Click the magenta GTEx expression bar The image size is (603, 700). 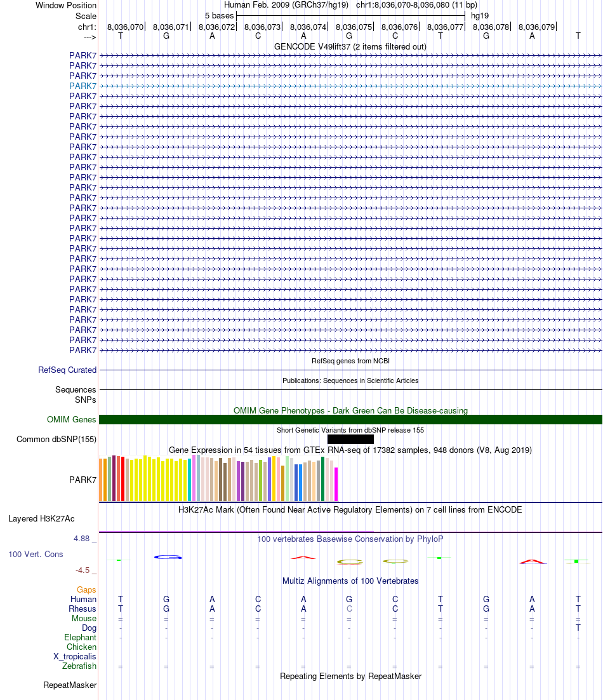point(336,485)
